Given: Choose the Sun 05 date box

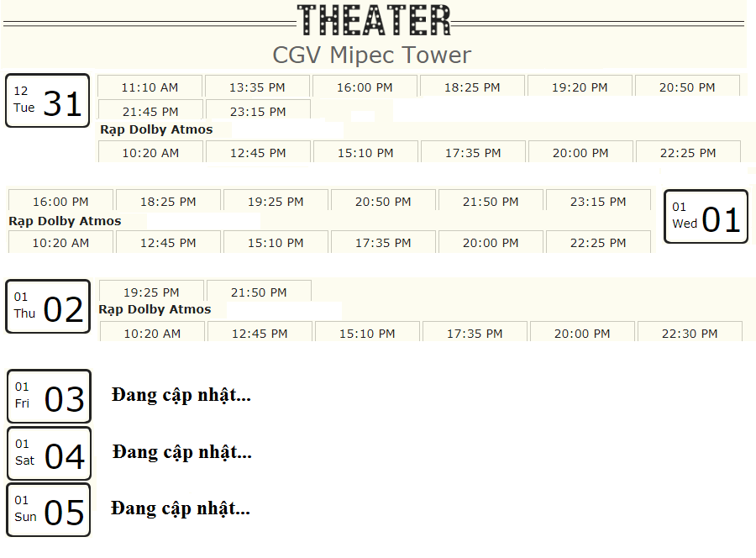Looking at the screenshot, I should 48,510.
